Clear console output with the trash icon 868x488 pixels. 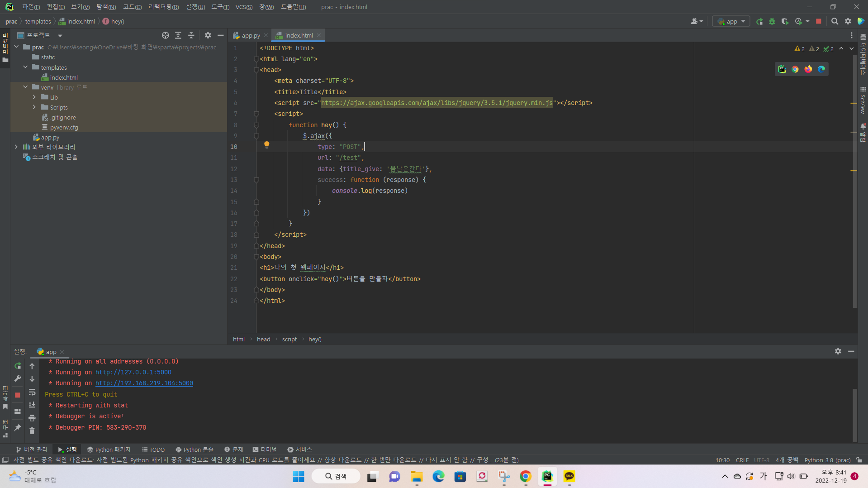tap(32, 431)
